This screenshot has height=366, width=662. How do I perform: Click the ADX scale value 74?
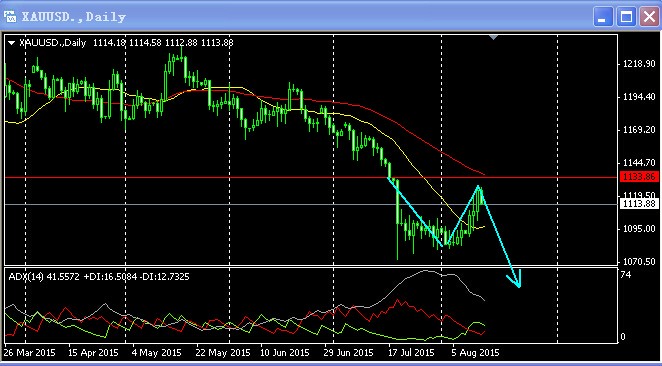(x=627, y=275)
